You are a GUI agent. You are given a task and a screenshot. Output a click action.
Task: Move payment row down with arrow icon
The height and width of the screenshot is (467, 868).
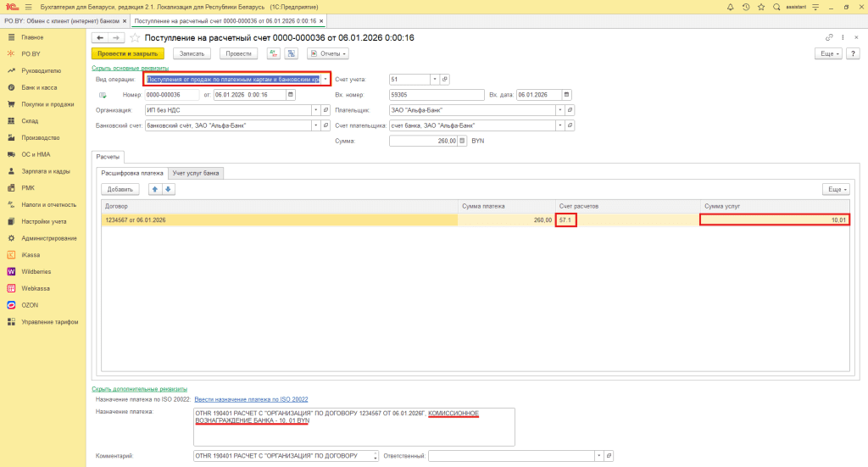pos(168,189)
